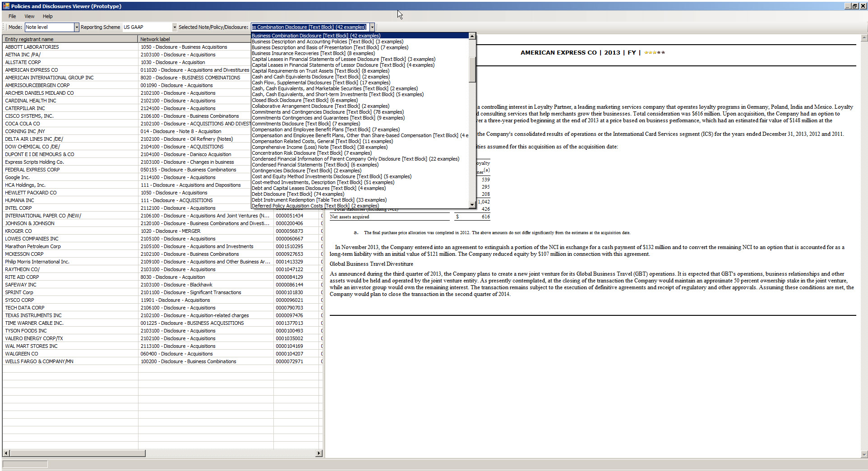This screenshot has height=471, width=868.
Task: Click the application icon in title bar
Action: click(x=6, y=6)
